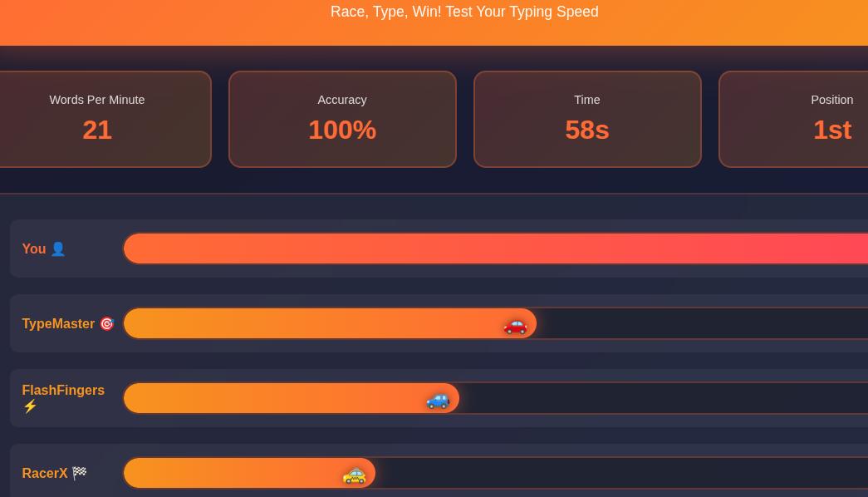Click the Race, Type, Win! header text
The width and height of the screenshot is (868, 497).
click(x=464, y=12)
